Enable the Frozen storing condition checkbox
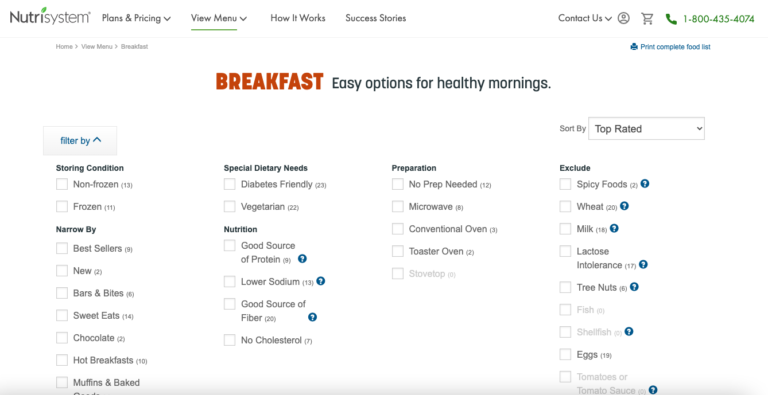Viewport: 768px width, 395px height. click(62, 207)
